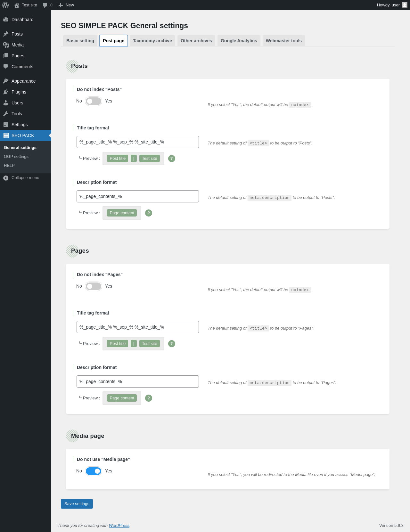Click the WordPress logo icon

pyautogui.click(x=5, y=5)
